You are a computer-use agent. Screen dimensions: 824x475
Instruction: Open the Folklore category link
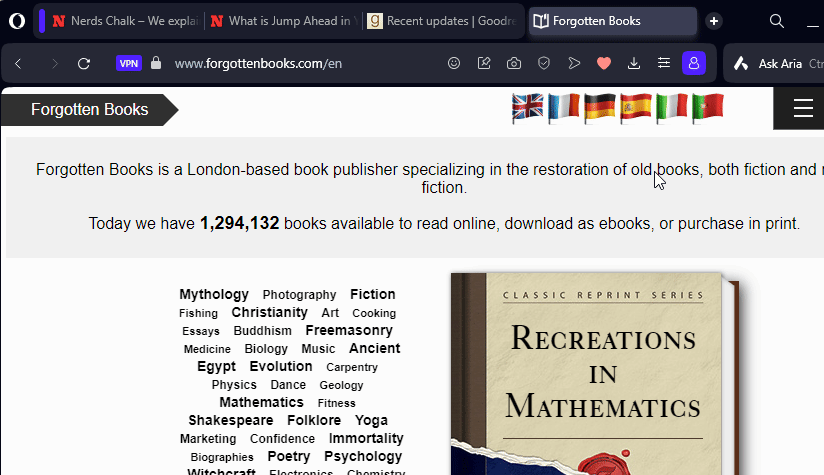click(x=314, y=420)
